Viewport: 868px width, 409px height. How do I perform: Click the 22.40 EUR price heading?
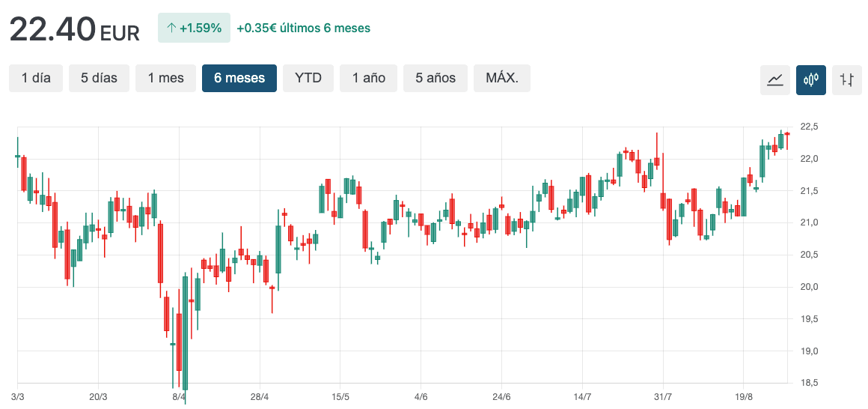(74, 29)
